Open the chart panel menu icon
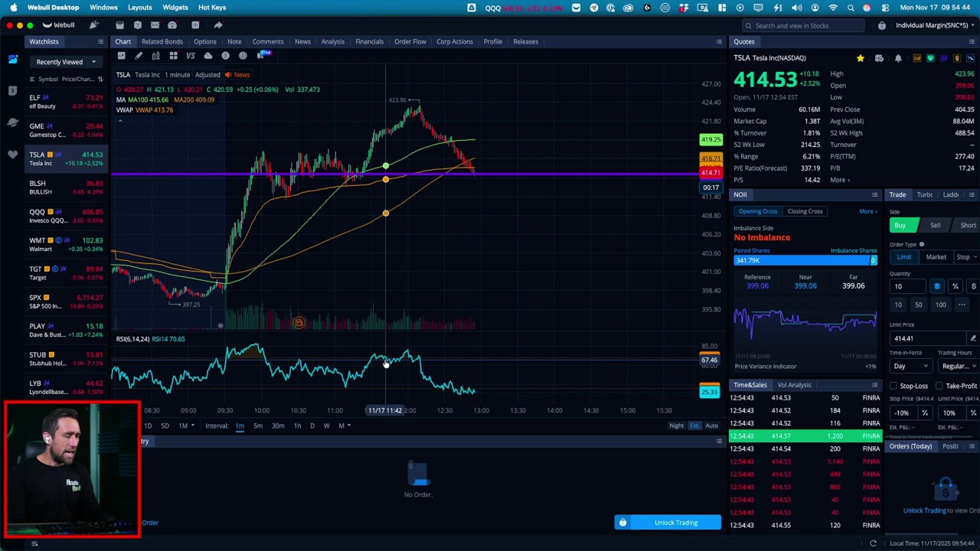The height and width of the screenshot is (551, 980). (x=719, y=41)
